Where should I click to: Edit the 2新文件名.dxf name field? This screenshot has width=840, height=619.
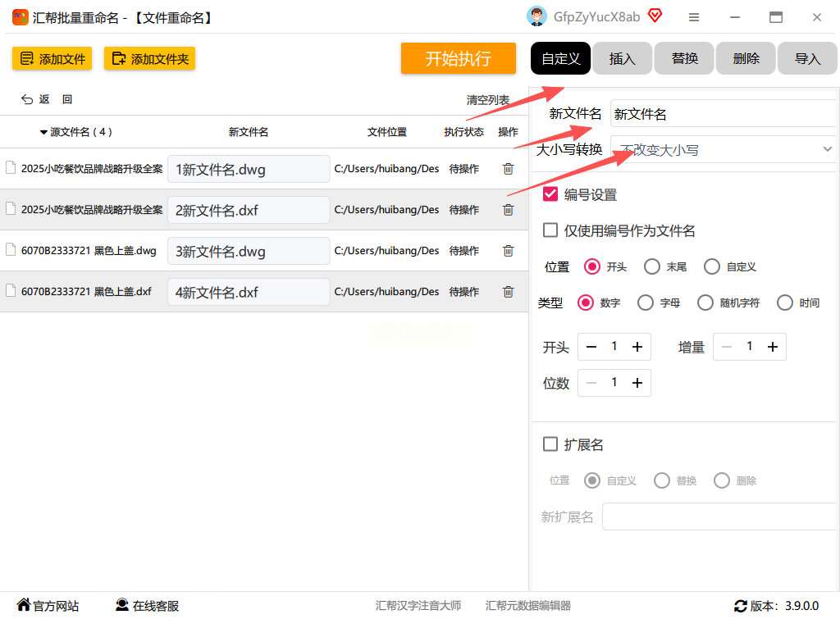(x=249, y=210)
